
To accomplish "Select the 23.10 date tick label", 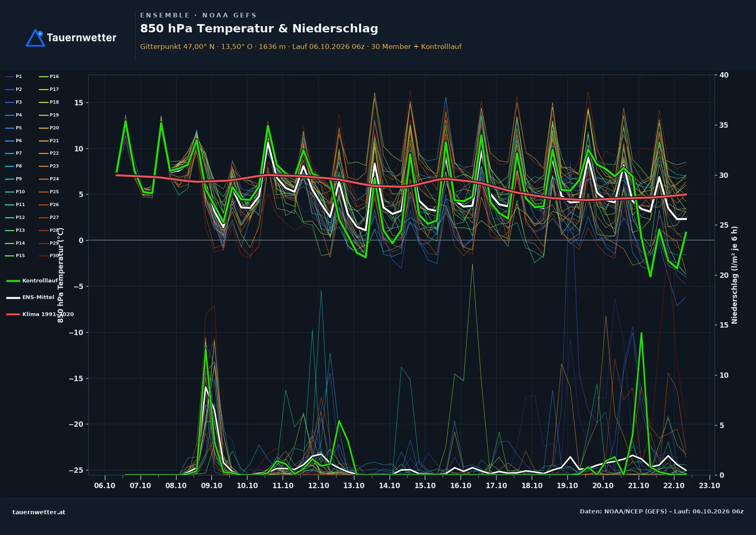I will pos(710,486).
